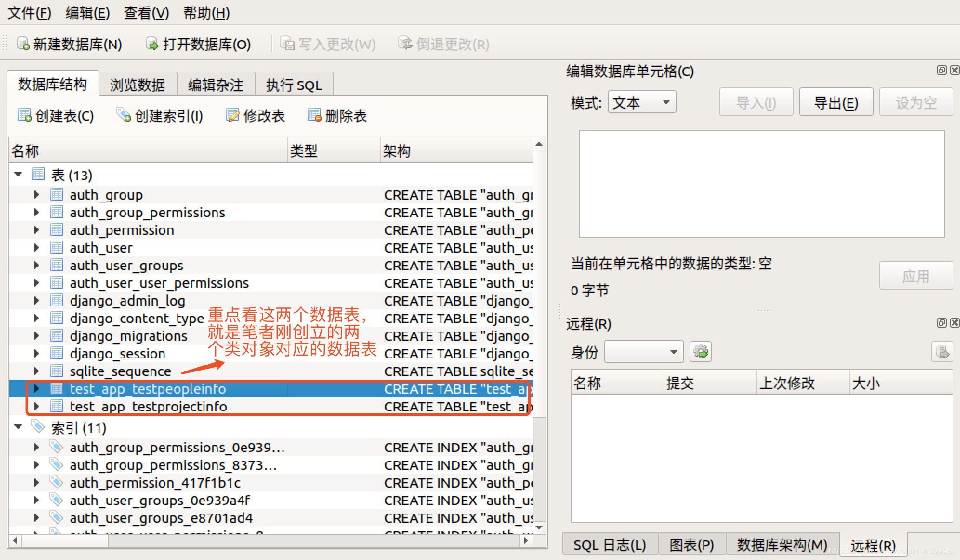Switch to the Plot (图表) bottom tab
This screenshot has height=560, width=960.
[691, 544]
